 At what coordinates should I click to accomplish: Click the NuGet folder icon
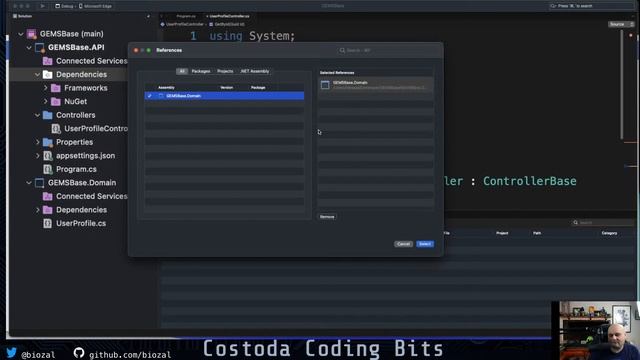(56, 102)
